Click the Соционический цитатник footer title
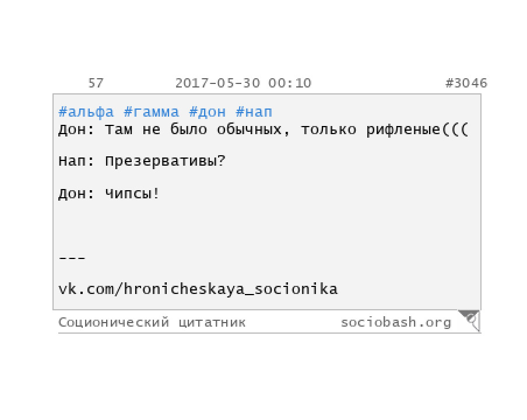 pos(152,323)
